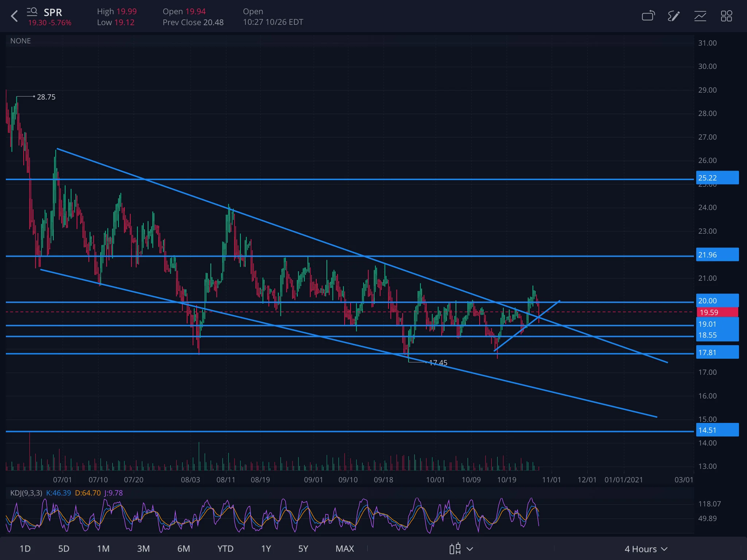Image resolution: width=747 pixels, height=560 pixels.
Task: Tap the 28.75 high price label
Action: [46, 97]
